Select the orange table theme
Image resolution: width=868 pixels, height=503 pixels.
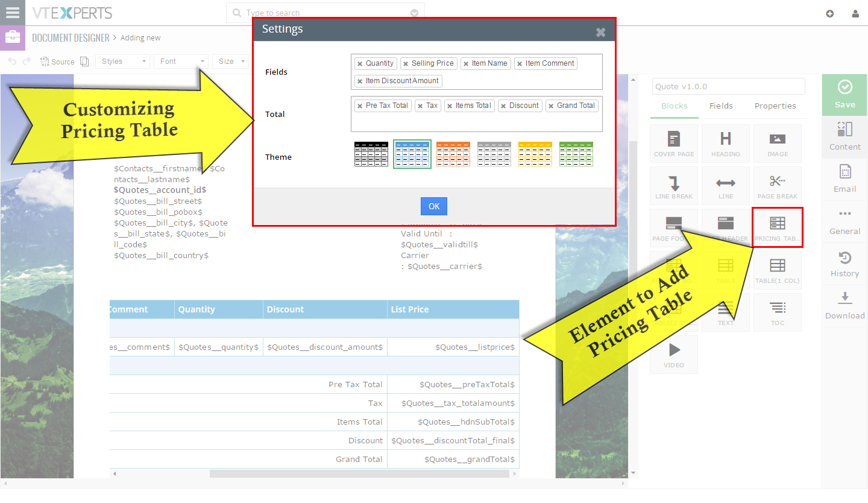click(x=453, y=154)
